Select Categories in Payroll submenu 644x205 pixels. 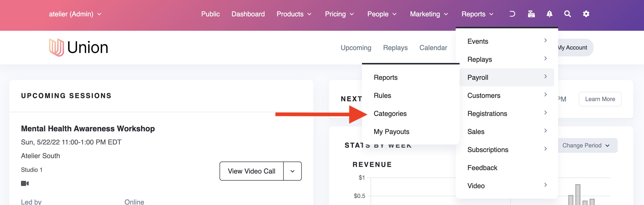[390, 114]
